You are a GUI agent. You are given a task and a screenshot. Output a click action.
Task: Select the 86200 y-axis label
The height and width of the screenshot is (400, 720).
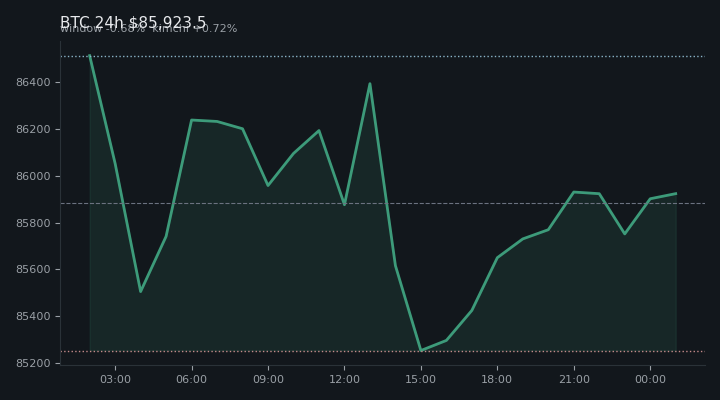coord(33,130)
